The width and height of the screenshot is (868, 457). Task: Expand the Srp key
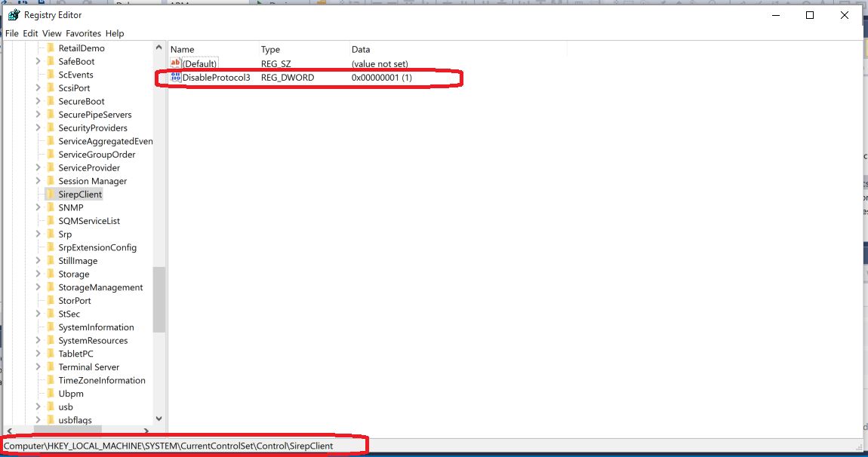[x=38, y=234]
